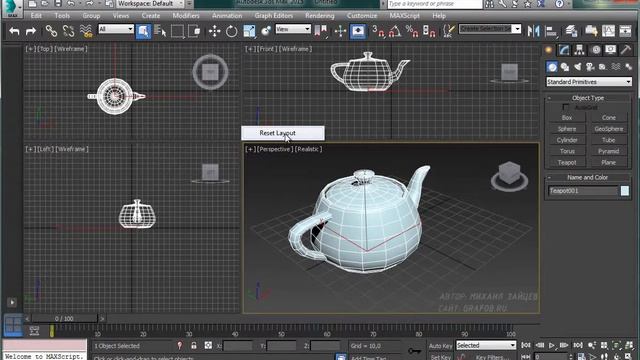Open the Standard Primitives dropdown
Viewport: 640px width, 360px height.
[589, 82]
